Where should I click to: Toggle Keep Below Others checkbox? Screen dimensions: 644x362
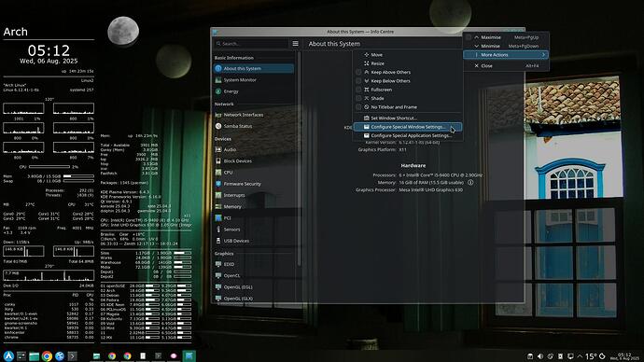358,81
